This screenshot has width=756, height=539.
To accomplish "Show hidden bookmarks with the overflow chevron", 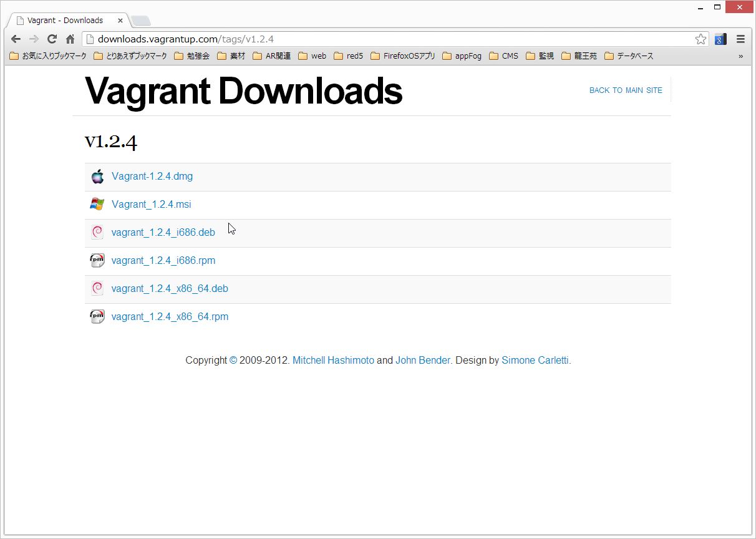I will (x=741, y=56).
